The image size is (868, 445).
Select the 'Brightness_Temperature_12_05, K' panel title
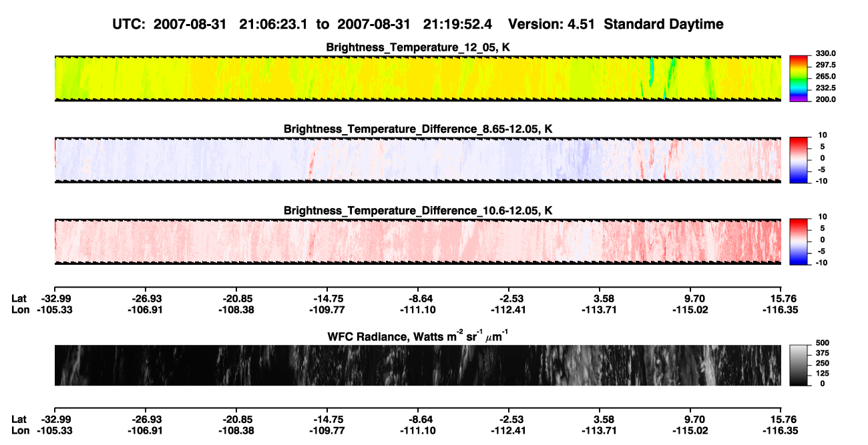419,47
